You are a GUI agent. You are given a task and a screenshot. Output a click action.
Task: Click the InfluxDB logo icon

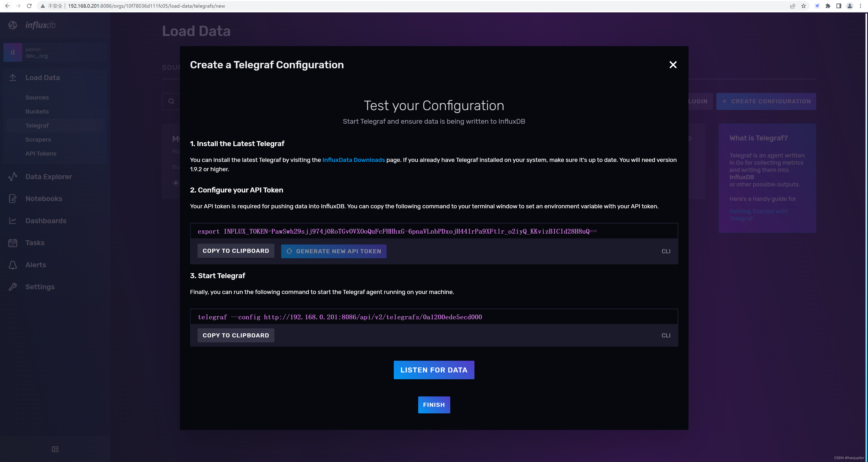pyautogui.click(x=13, y=25)
